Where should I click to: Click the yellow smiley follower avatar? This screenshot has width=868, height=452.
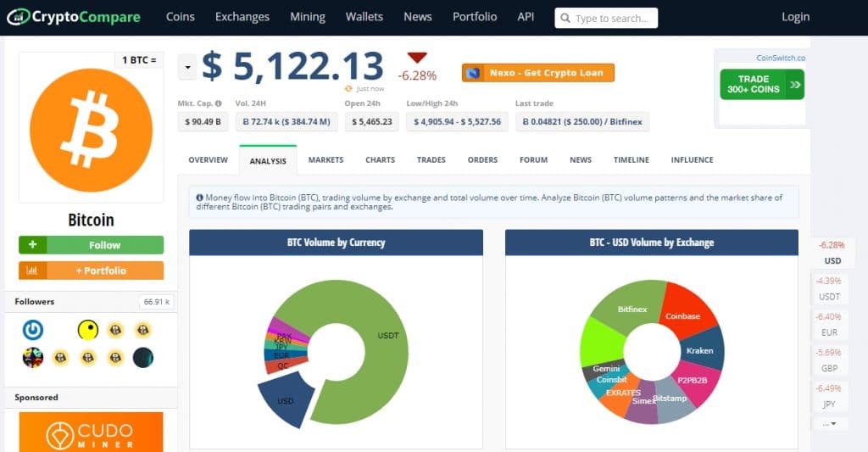point(87,330)
